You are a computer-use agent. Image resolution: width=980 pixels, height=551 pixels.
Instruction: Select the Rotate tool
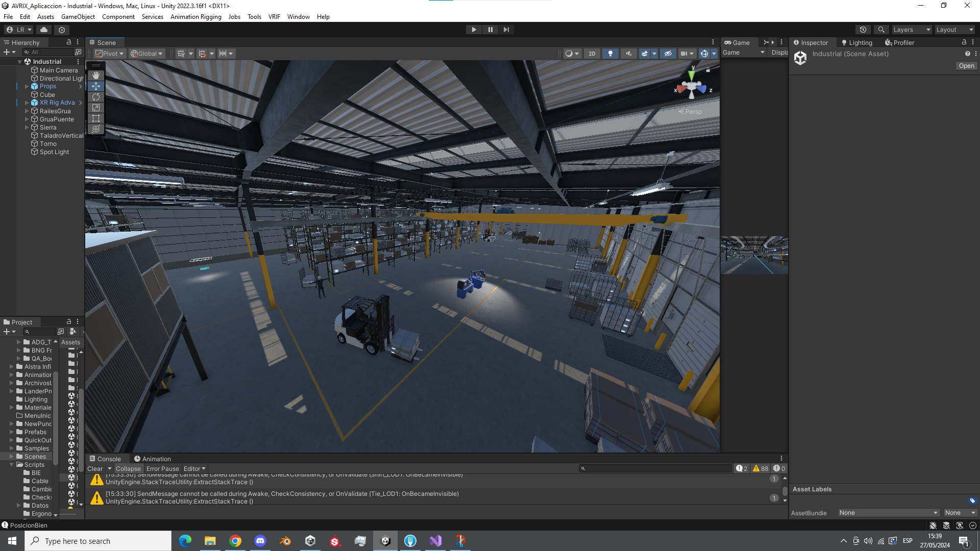coord(96,97)
